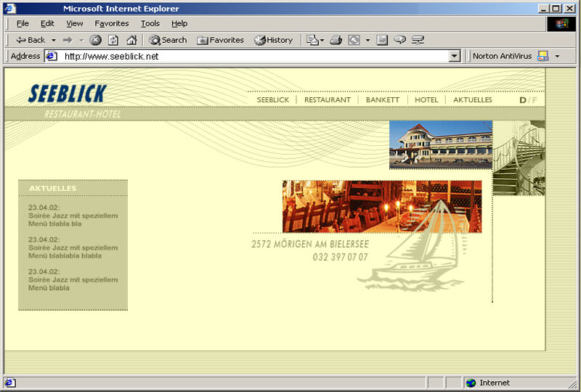The image size is (581, 392).
Task: Click the Internet zone status bar indicator
Action: pyautogui.click(x=487, y=383)
